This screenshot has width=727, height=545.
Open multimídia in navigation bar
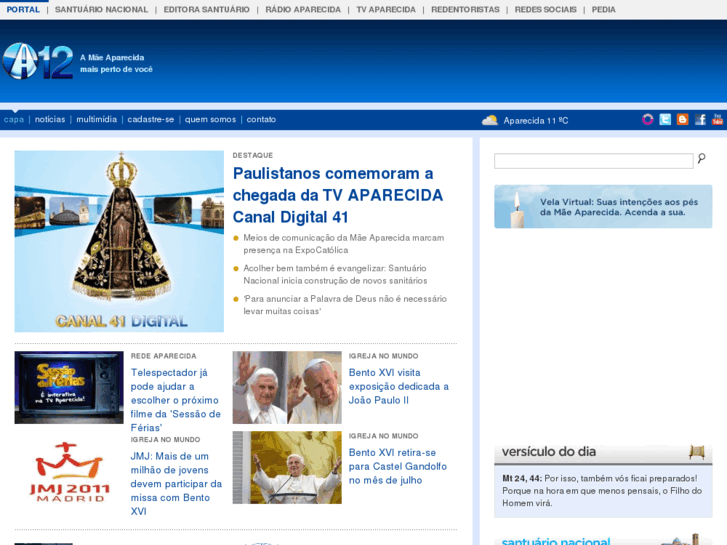click(96, 119)
